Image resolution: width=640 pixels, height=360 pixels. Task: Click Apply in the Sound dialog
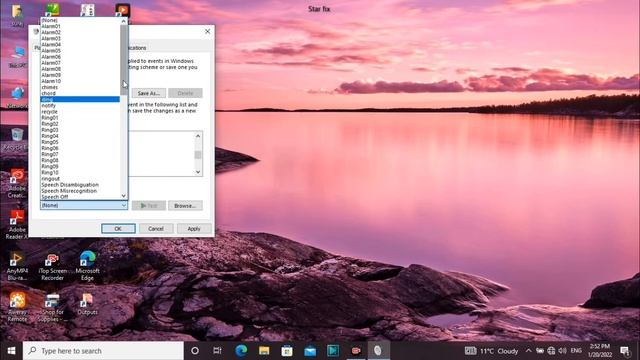[x=194, y=229]
